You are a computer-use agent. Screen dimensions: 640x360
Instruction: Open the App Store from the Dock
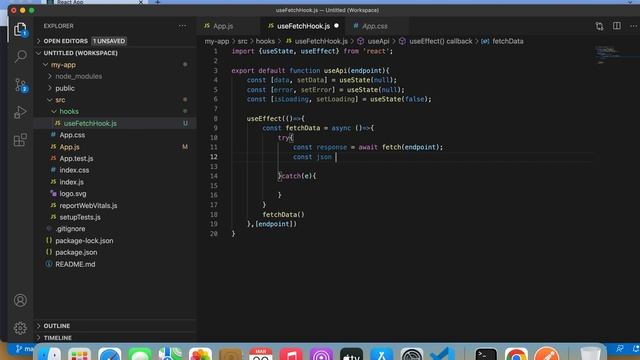382,354
